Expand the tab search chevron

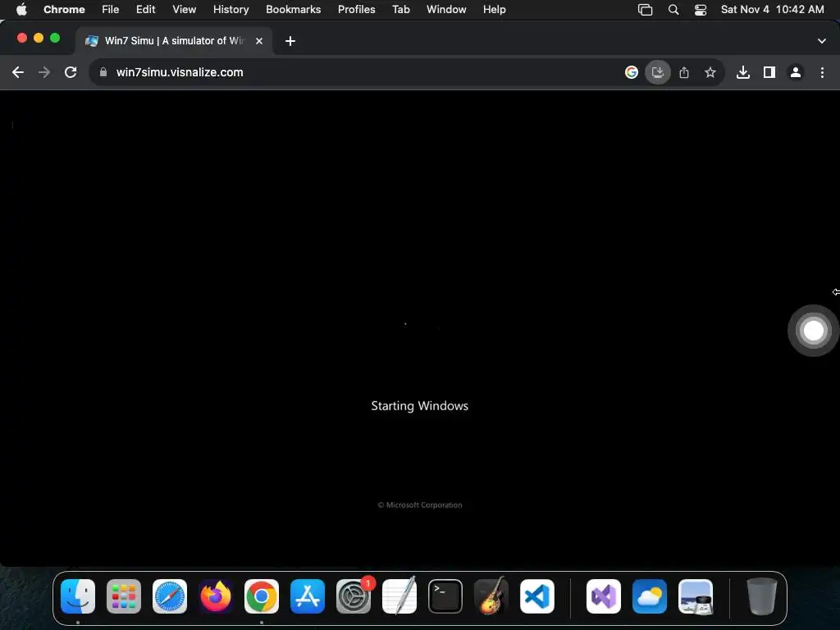point(822,41)
